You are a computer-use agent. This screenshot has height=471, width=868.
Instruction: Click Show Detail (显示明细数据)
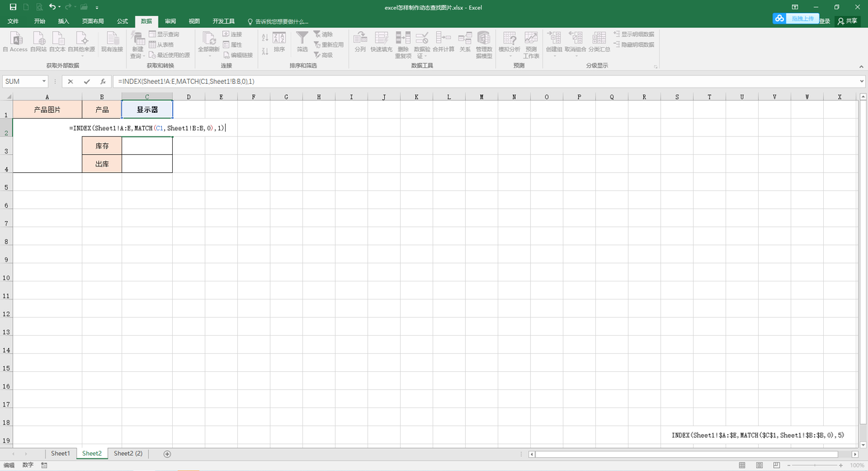coord(633,34)
